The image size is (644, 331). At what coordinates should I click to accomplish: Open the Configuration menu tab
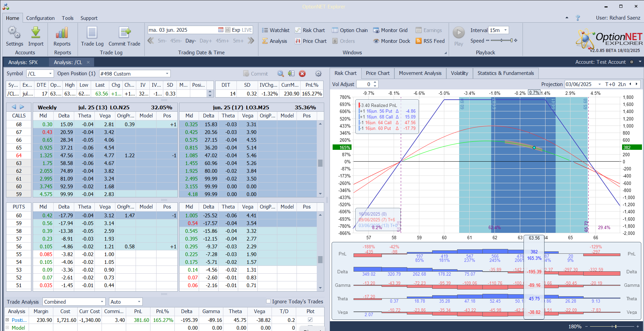(x=40, y=18)
